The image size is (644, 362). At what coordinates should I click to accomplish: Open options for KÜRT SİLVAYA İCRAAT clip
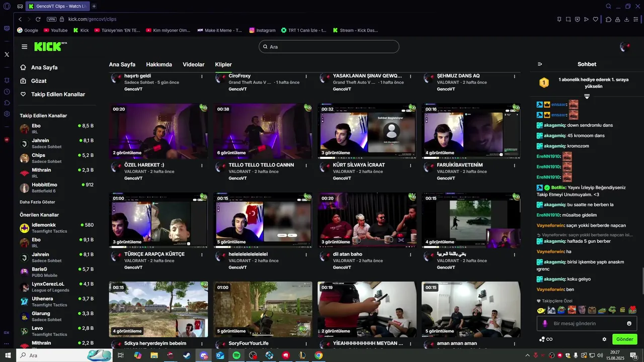(x=410, y=165)
